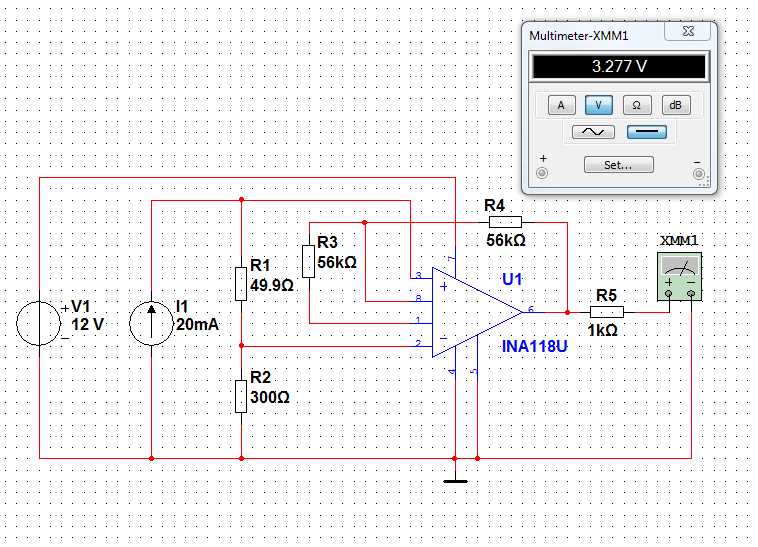Click the junction dot at amplifier output
758x547 pixels.
567,313
